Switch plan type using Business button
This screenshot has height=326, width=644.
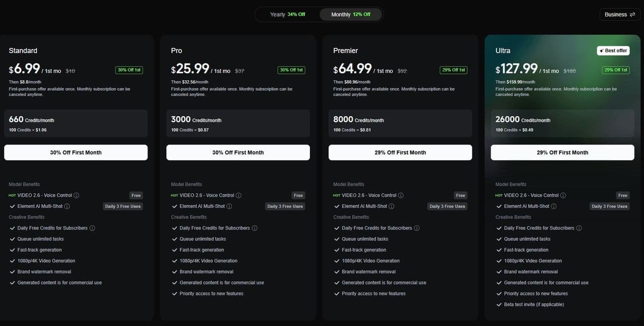coord(620,15)
